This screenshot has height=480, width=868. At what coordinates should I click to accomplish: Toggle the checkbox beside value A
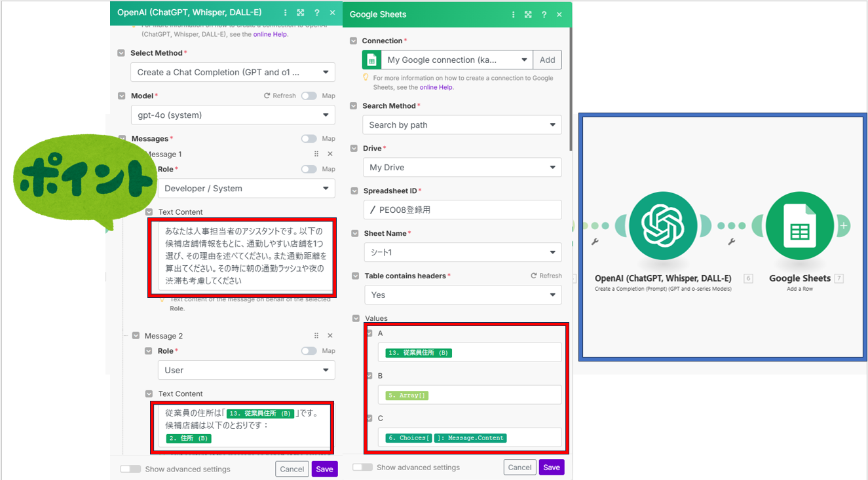[369, 333]
